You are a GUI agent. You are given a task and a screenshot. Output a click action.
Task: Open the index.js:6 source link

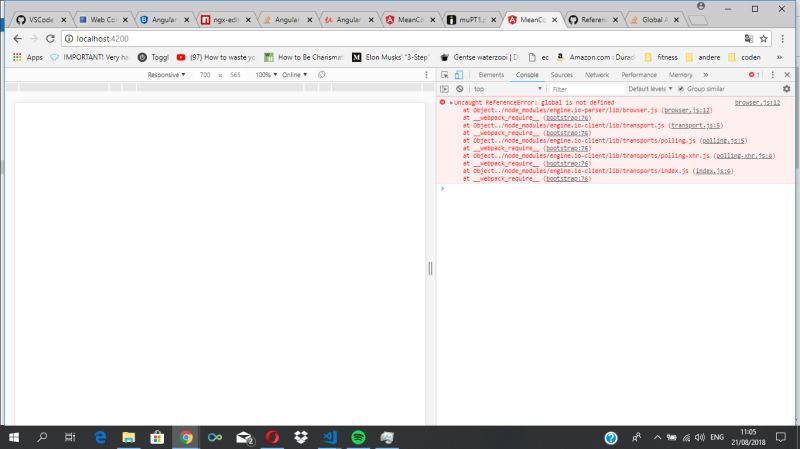click(x=713, y=171)
